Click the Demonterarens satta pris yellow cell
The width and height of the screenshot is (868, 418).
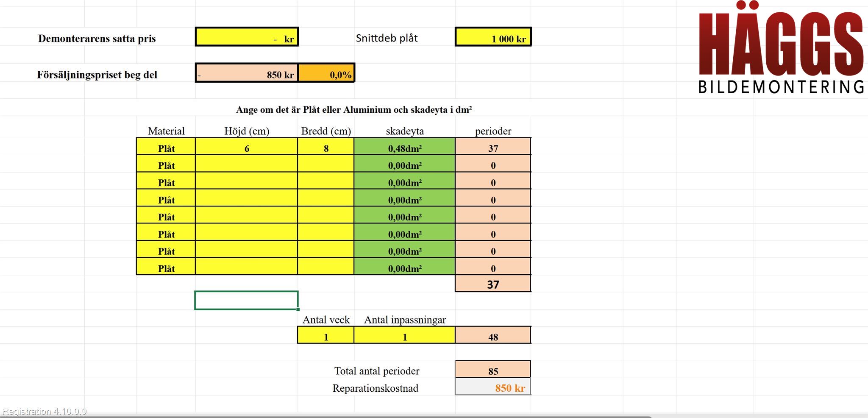[x=247, y=37]
